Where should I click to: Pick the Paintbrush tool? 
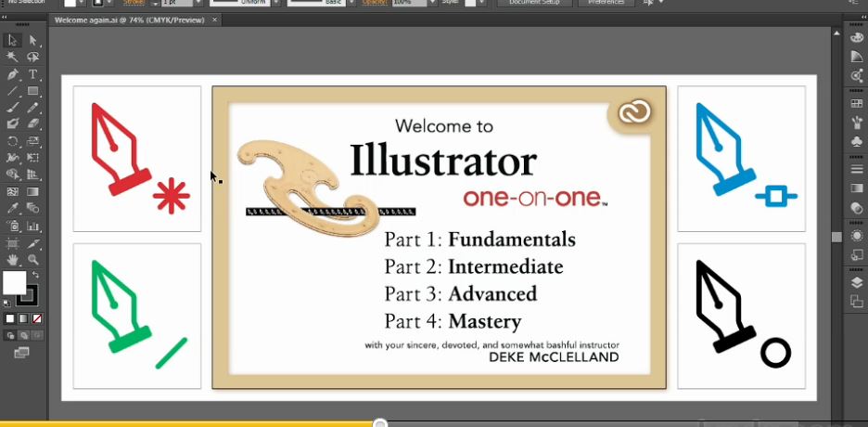[x=12, y=108]
